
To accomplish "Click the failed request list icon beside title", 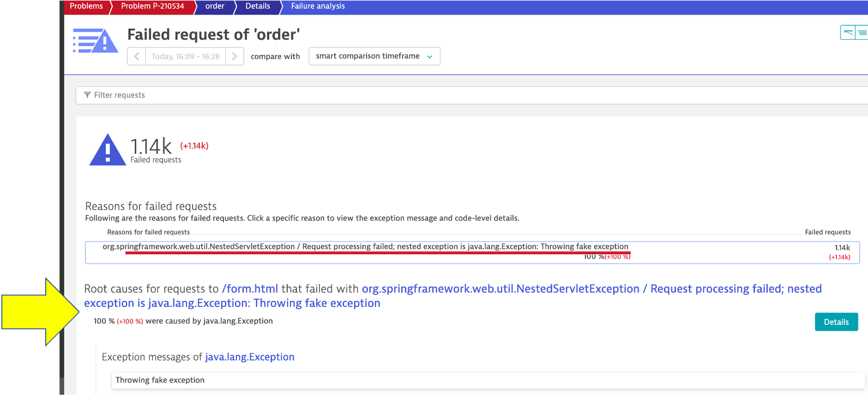I will point(95,41).
